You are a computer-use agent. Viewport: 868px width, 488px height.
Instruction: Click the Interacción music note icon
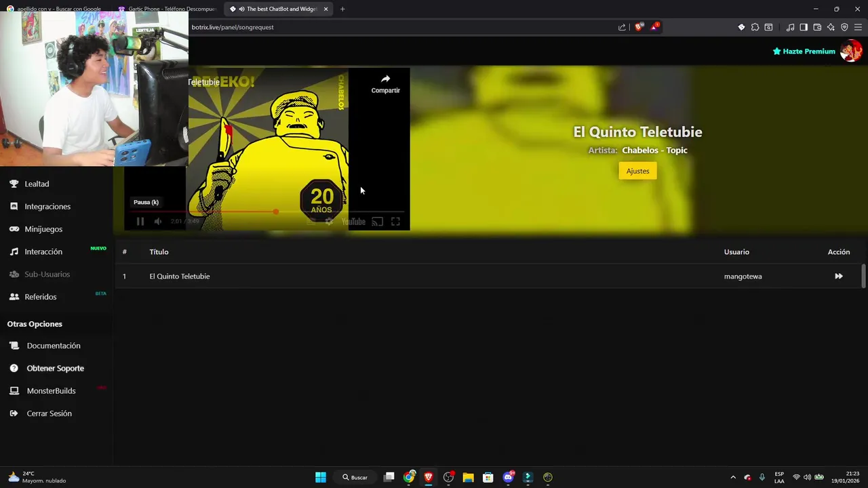(14, 251)
